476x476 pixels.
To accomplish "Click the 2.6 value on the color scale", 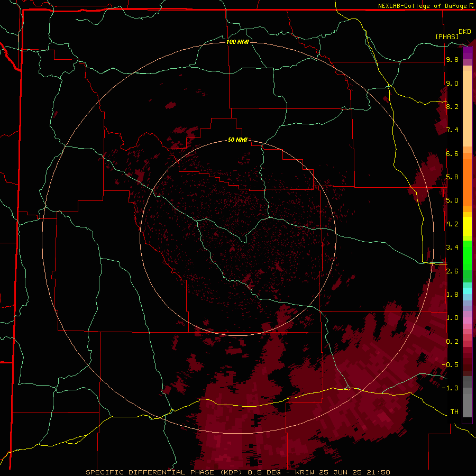I will tap(452, 271).
